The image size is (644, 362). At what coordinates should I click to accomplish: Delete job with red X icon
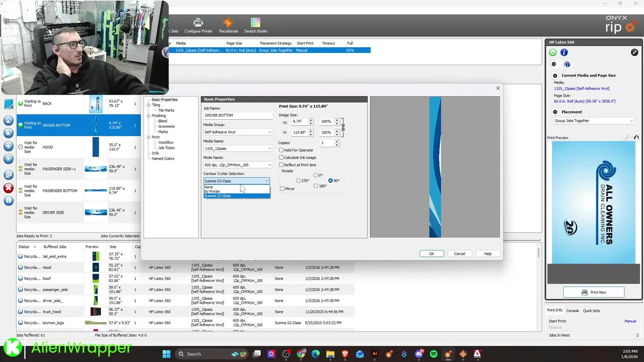coord(9,188)
